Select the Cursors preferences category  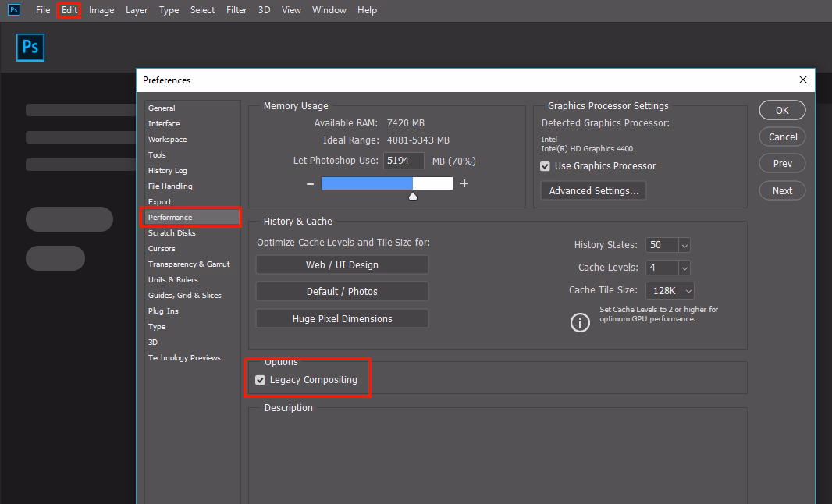pos(161,248)
